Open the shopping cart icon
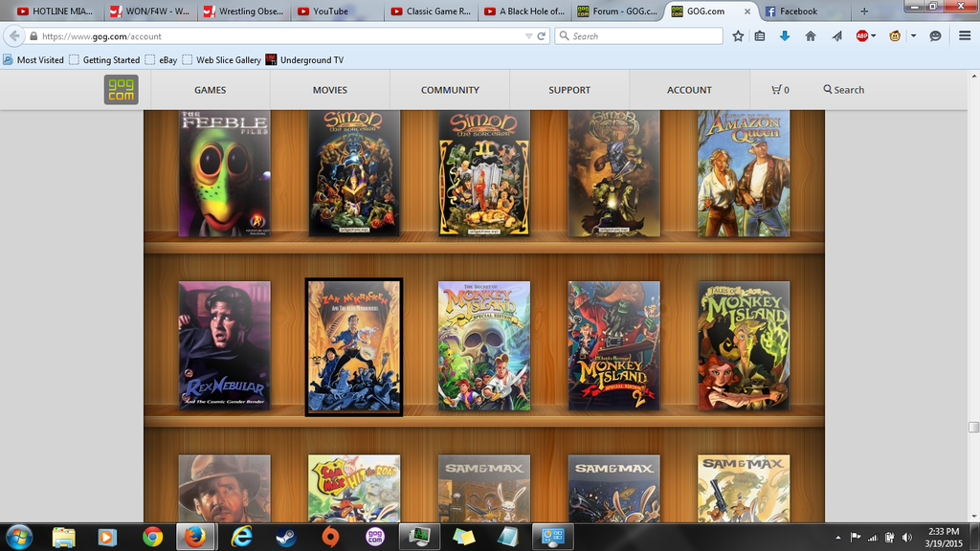The image size is (980, 551). (775, 89)
